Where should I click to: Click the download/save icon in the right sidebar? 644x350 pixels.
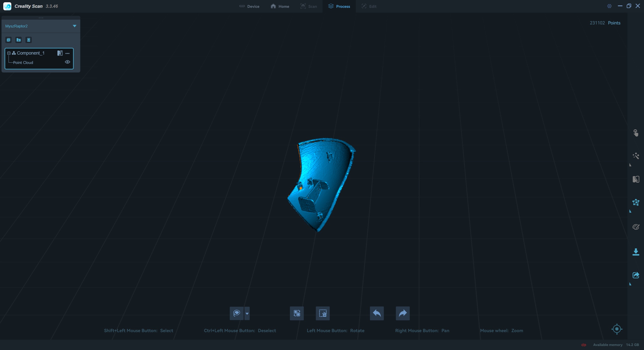pyautogui.click(x=636, y=252)
